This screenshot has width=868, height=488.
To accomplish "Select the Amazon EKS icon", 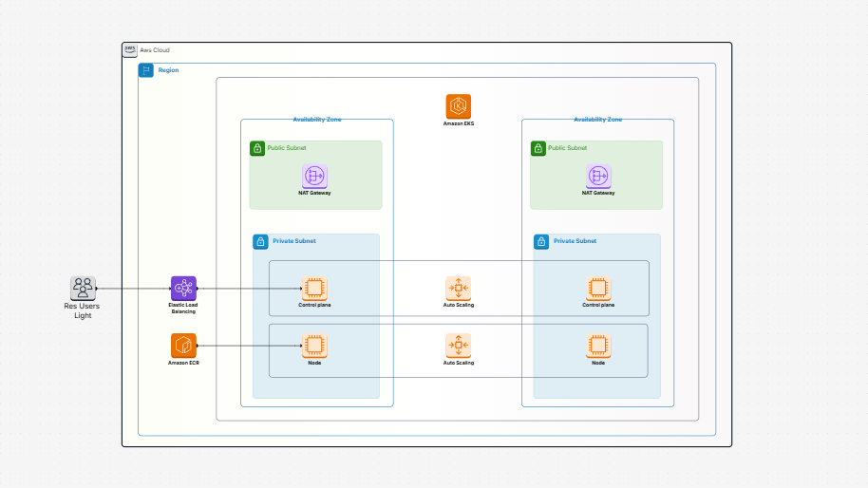I will tap(459, 106).
